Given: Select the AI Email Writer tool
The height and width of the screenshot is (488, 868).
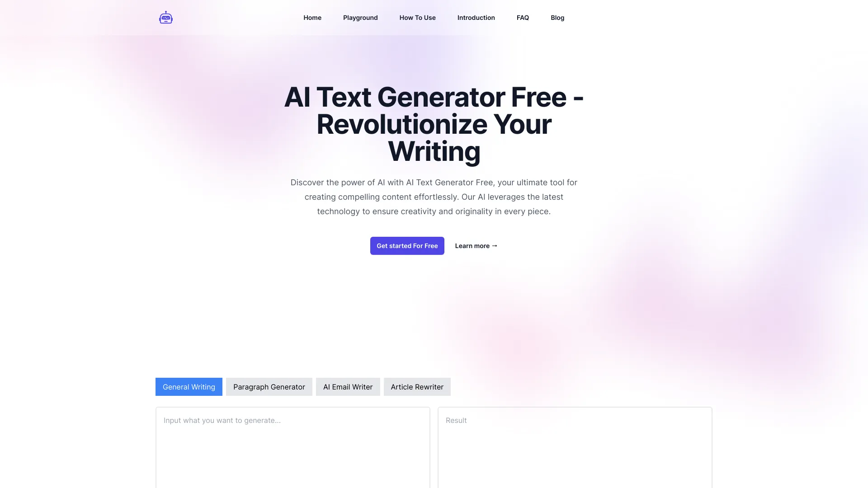Looking at the screenshot, I should (x=348, y=386).
